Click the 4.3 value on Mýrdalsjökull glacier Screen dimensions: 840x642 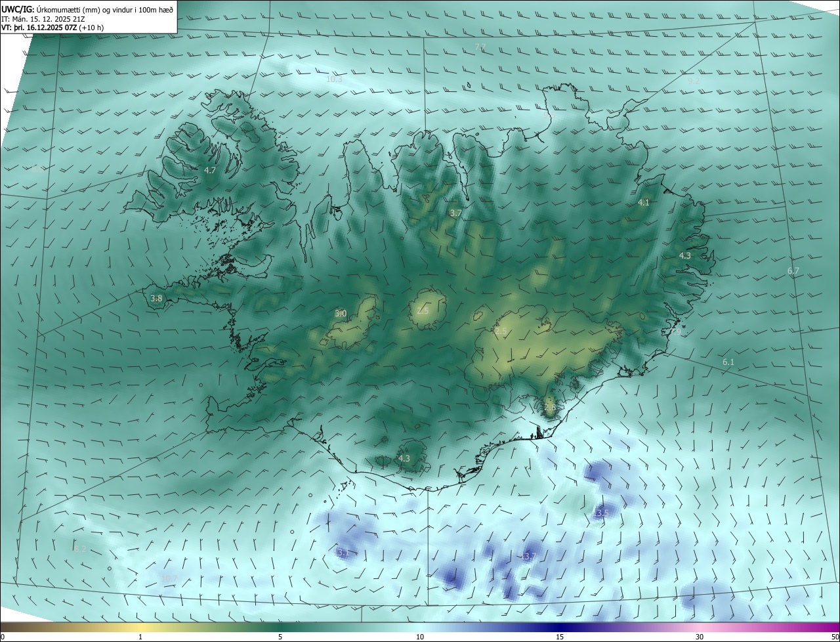click(404, 459)
